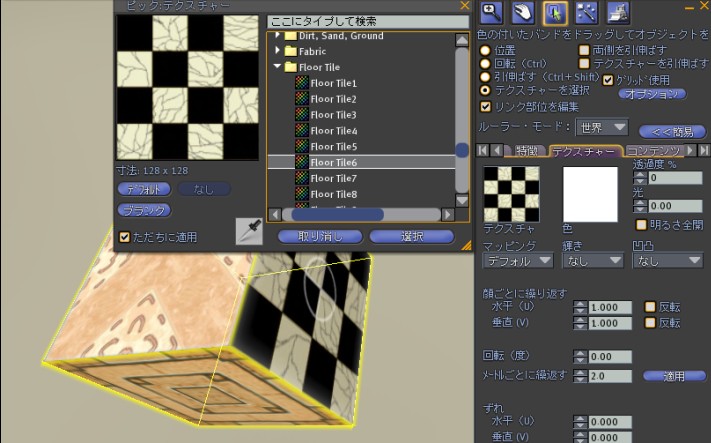Select Floor Tile6 in the list
Image resolution: width=711 pixels, height=443 pixels.
coord(361,162)
